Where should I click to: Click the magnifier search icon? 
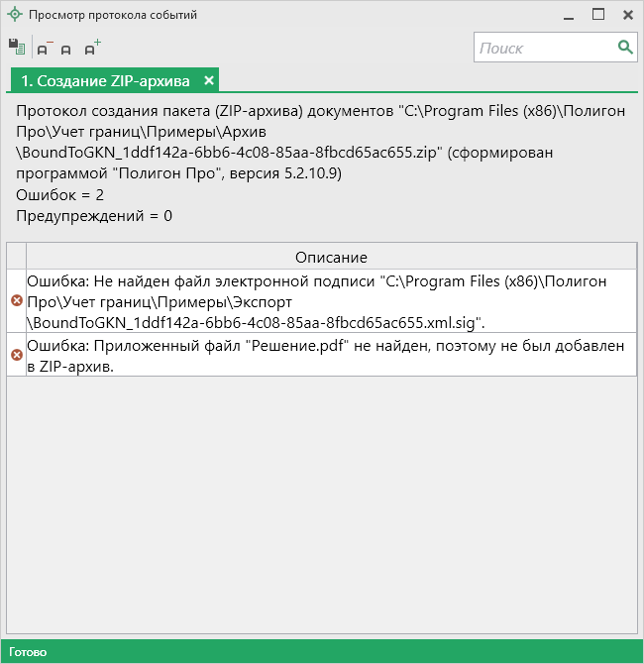[625, 47]
